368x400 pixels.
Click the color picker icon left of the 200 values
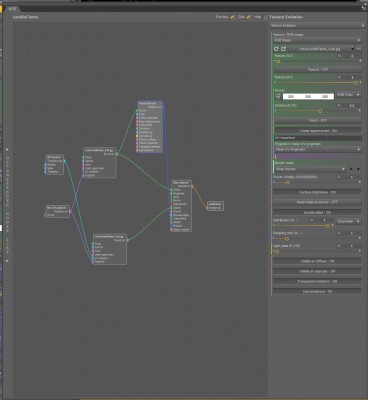(x=278, y=96)
